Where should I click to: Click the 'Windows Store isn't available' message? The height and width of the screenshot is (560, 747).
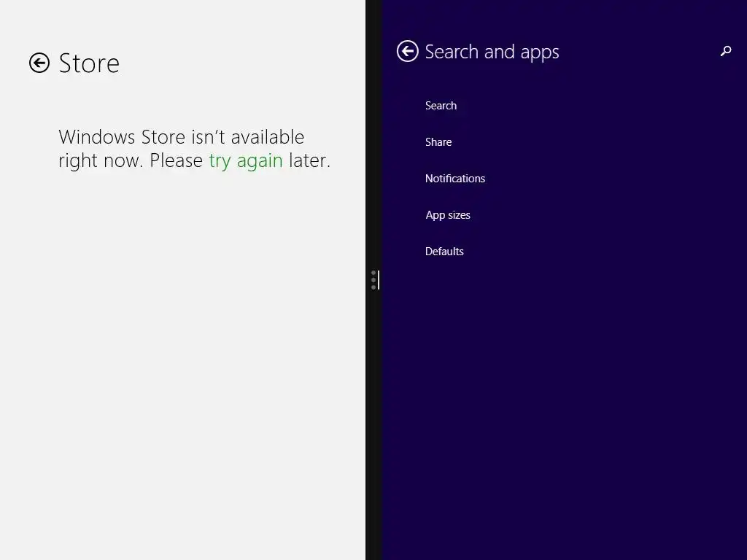182,137
